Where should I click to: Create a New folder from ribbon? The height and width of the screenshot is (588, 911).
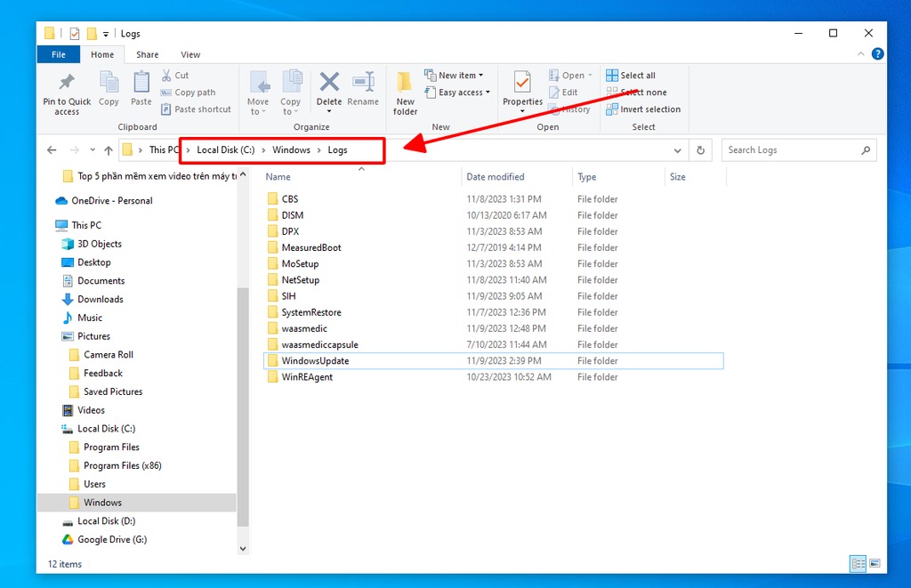(405, 93)
